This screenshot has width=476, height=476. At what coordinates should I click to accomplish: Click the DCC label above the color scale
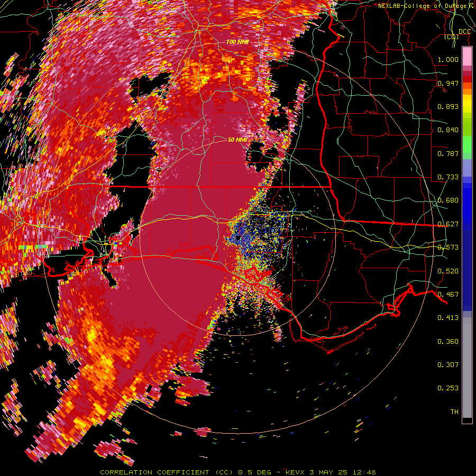point(465,32)
